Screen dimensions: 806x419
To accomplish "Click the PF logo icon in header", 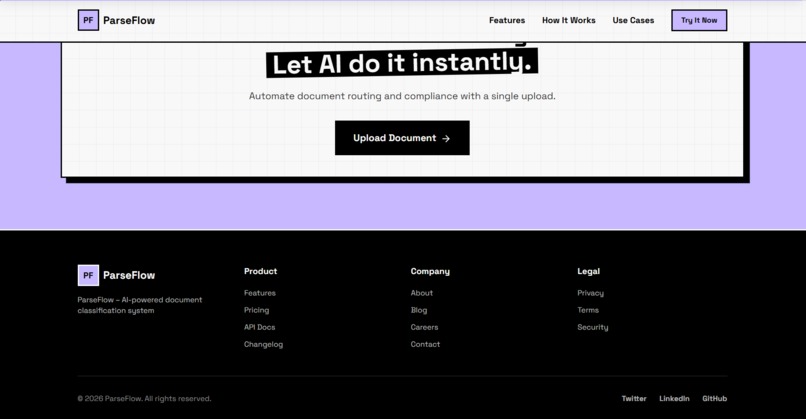I will coord(88,20).
